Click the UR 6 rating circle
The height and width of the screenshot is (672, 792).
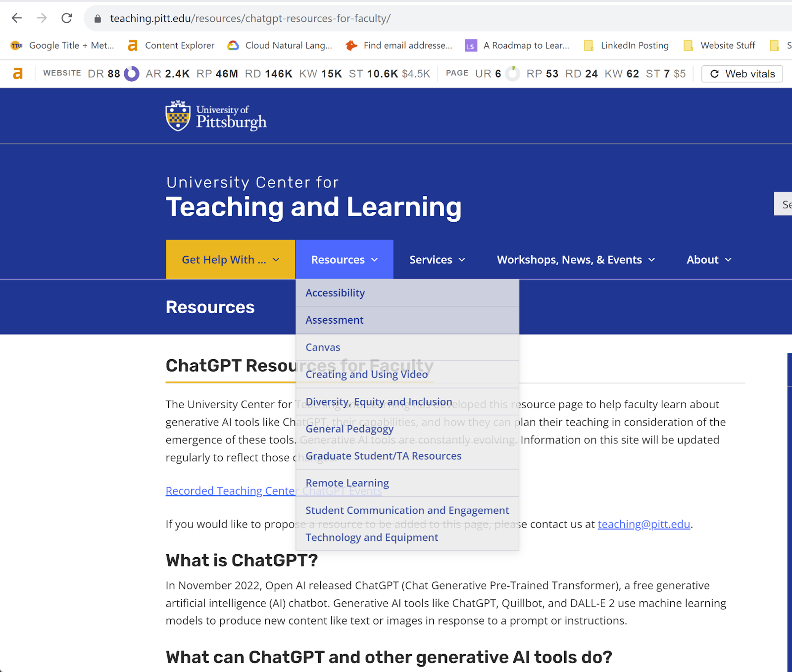point(513,74)
